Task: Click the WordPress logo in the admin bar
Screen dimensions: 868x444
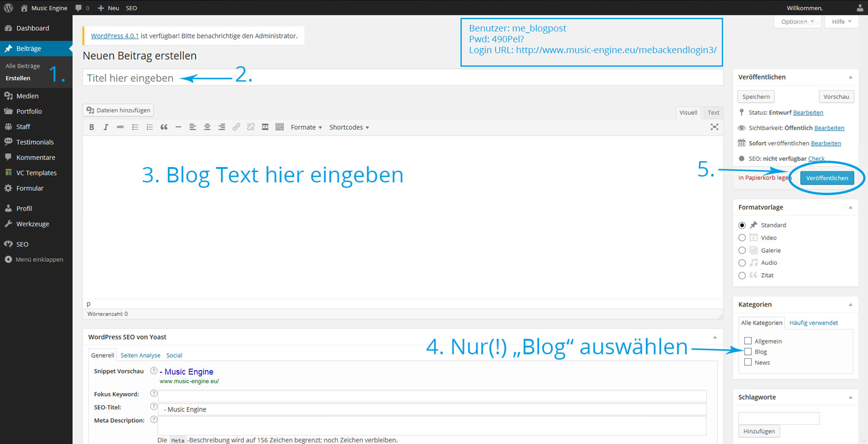Action: point(8,8)
